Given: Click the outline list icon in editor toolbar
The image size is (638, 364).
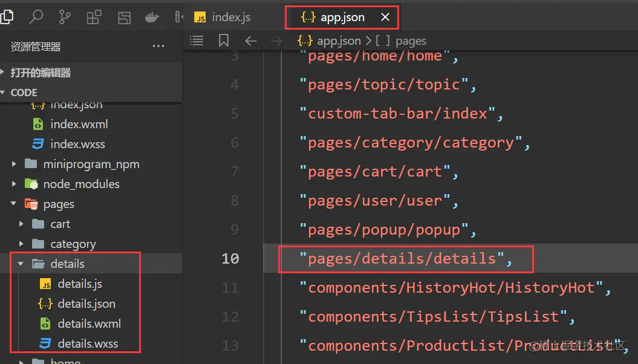Looking at the screenshot, I should [197, 41].
